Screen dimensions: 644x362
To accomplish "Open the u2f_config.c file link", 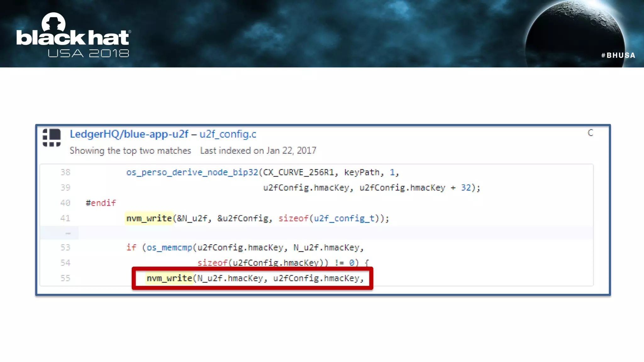I will point(228,134).
